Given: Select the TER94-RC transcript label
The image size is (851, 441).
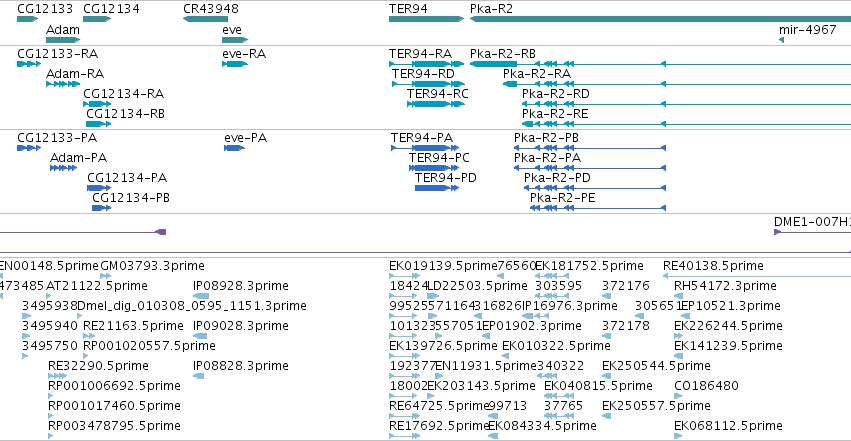Looking at the screenshot, I should point(437,94).
